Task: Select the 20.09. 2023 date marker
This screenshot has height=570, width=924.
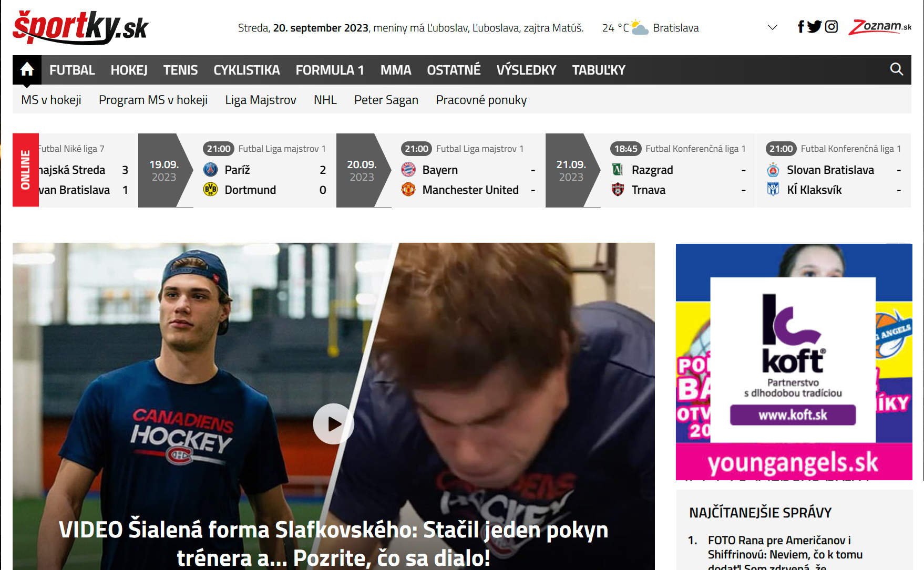Action: tap(362, 170)
